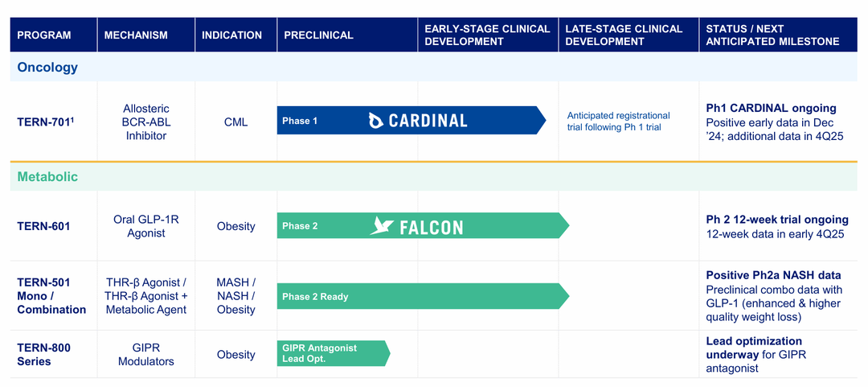Click the Status / Next Anticipated Milestone header
868x387 pixels.
pos(772,35)
